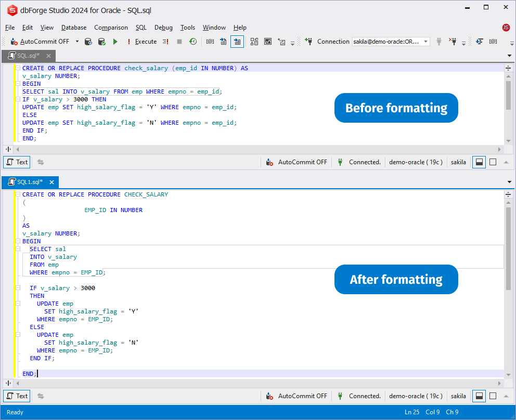This screenshot has width=516, height=420.
Task: Collapse the SELECT sal block in bottom editor
Action: pyautogui.click(x=18, y=249)
